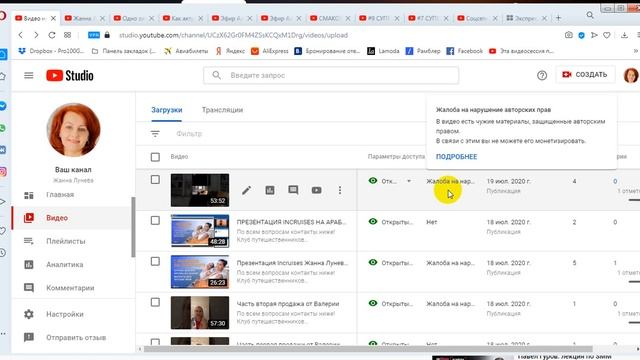
Task: Open ПРЕЗЕНТАЦИЯ INCRUISES НА АРАБ video title
Action: tap(291, 222)
